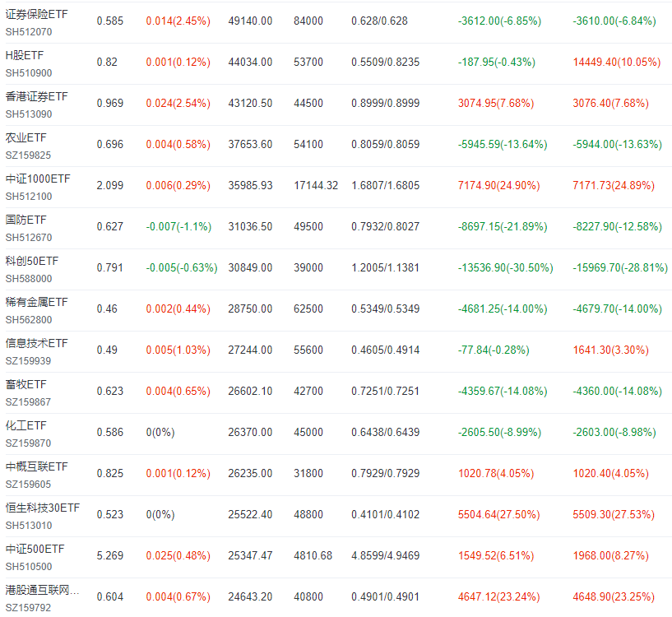Image resolution: width=672 pixels, height=617 pixels.
Task: Click change value 0.024(2.54%)
Action: click(178, 104)
